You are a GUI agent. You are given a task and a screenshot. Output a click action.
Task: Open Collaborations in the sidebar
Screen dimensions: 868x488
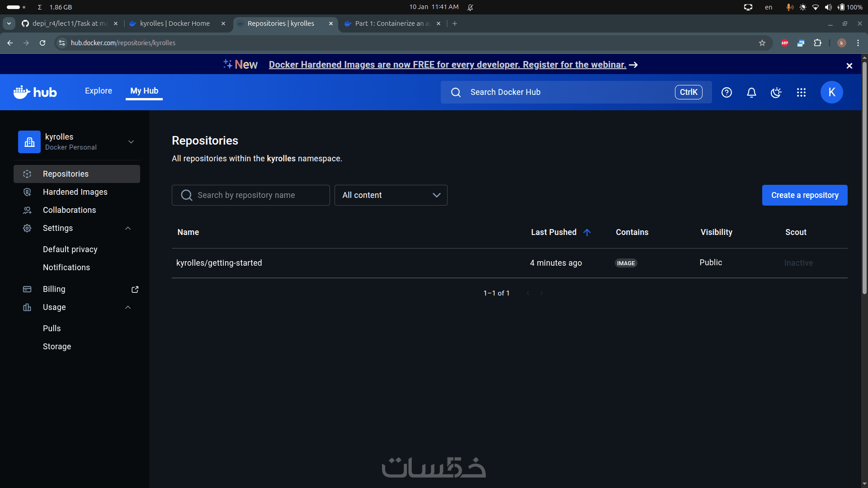pos(69,210)
